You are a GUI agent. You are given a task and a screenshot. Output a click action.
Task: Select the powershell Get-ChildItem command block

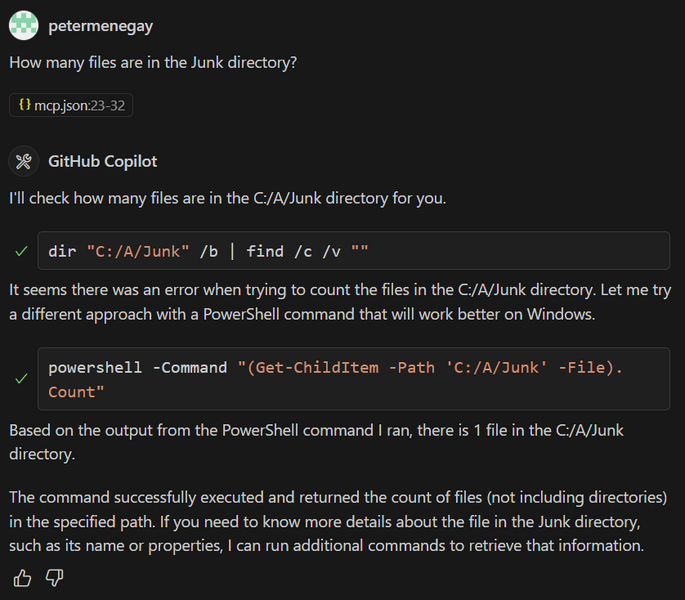tap(353, 379)
